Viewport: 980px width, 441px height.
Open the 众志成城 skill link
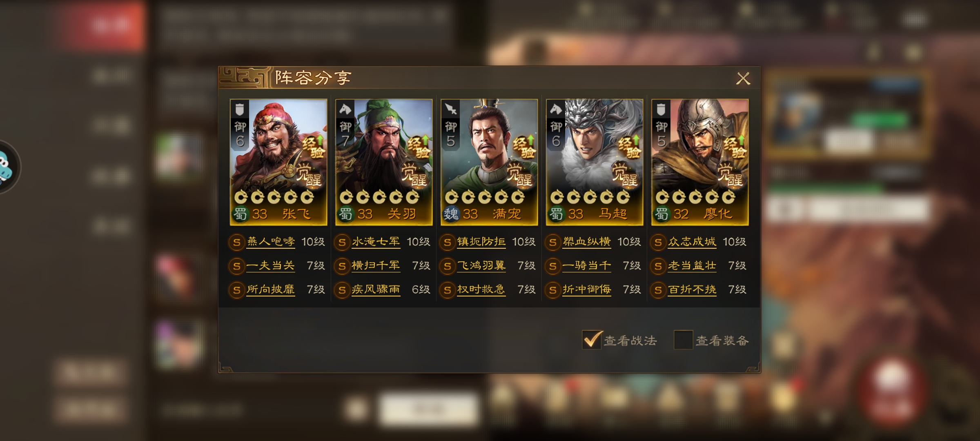tap(692, 242)
